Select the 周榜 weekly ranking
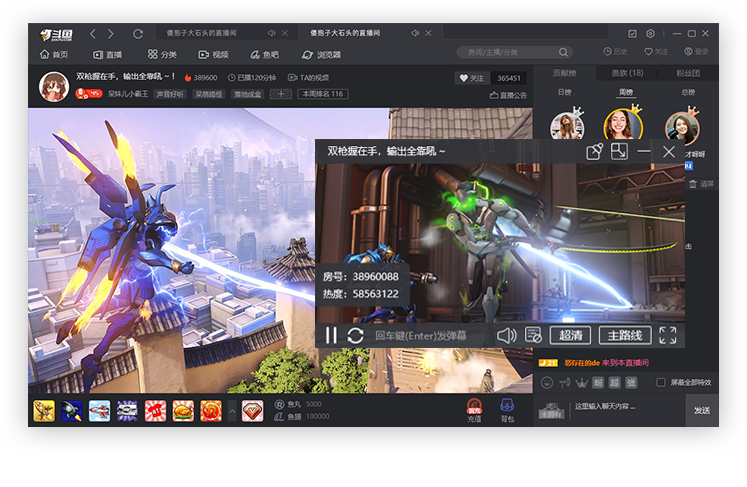Viewport: 747px width, 487px height. 626,92
